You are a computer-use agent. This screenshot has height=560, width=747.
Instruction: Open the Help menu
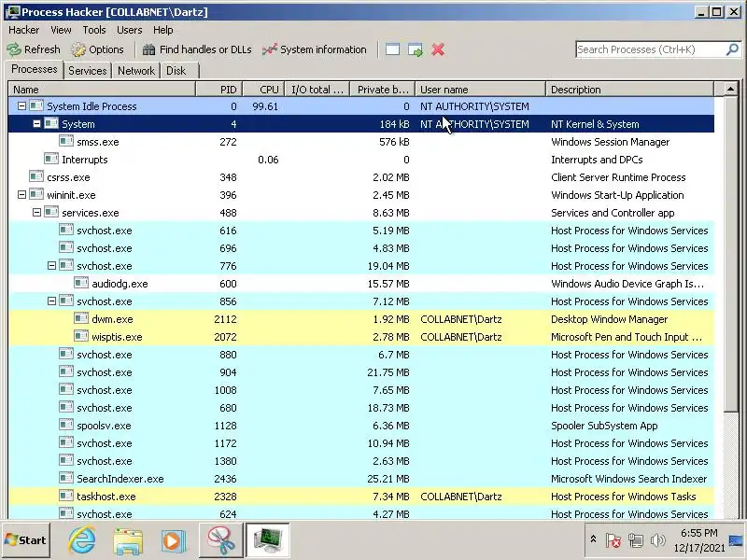[x=162, y=30]
